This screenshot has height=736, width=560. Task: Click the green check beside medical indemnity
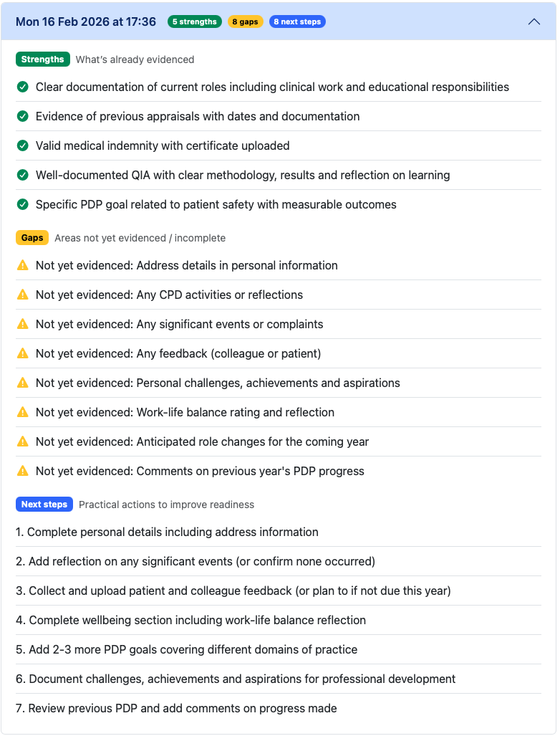pyautogui.click(x=23, y=145)
